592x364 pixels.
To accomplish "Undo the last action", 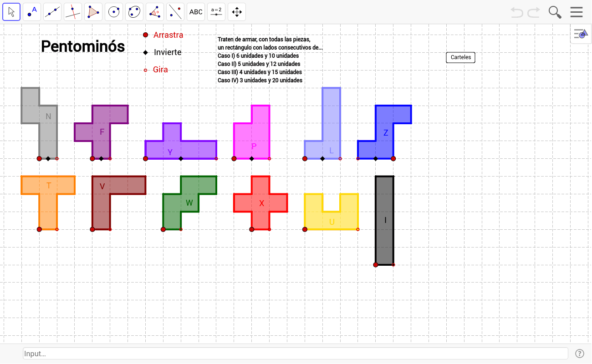I will click(517, 12).
